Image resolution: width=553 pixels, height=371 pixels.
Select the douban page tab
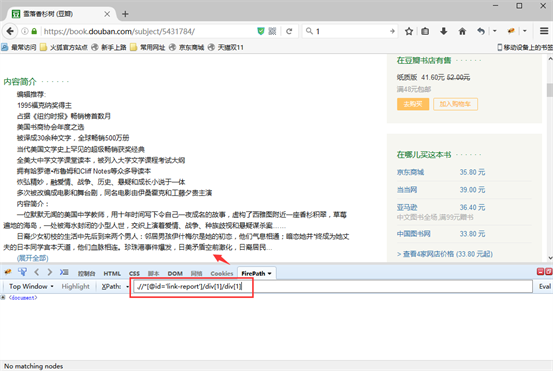click(x=62, y=14)
